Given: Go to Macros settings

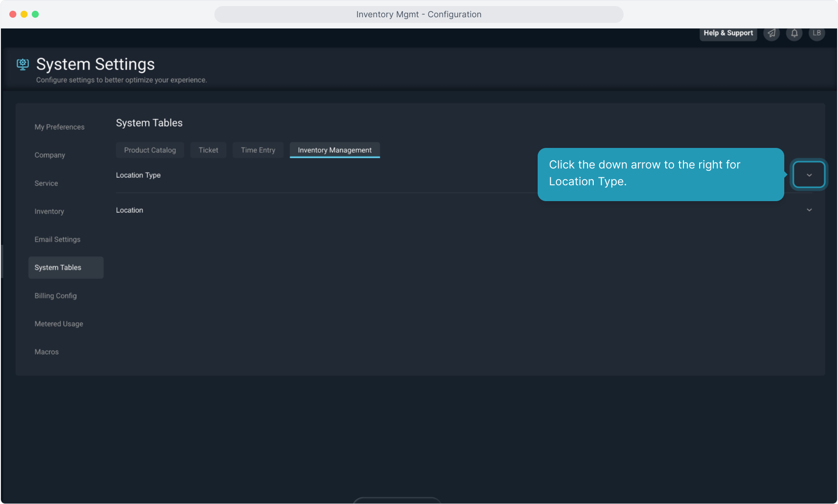Looking at the screenshot, I should pyautogui.click(x=47, y=352).
